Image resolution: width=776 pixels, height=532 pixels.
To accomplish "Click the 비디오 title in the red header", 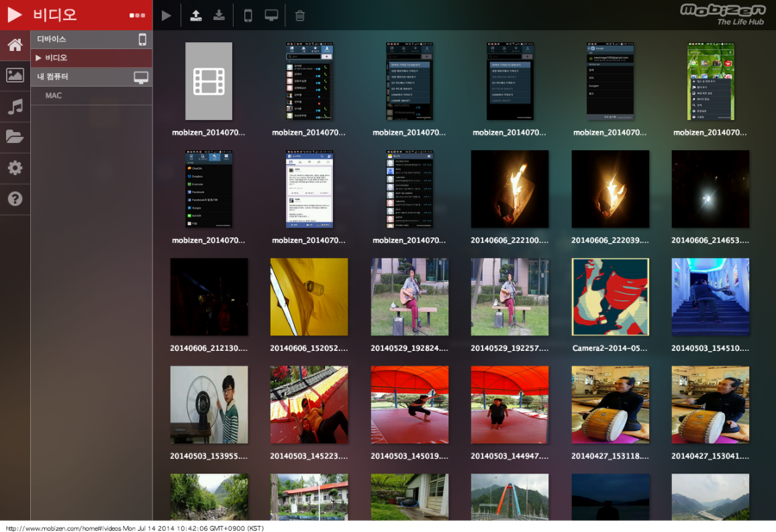I will (55, 15).
